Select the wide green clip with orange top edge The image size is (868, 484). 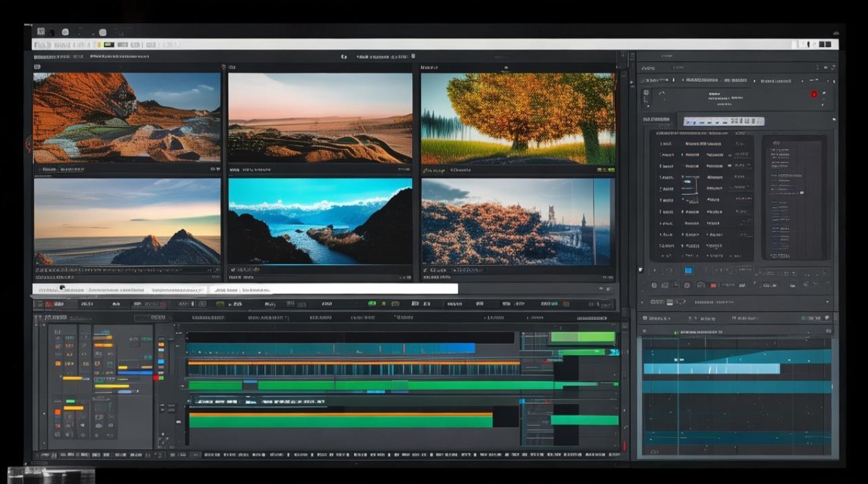point(340,420)
